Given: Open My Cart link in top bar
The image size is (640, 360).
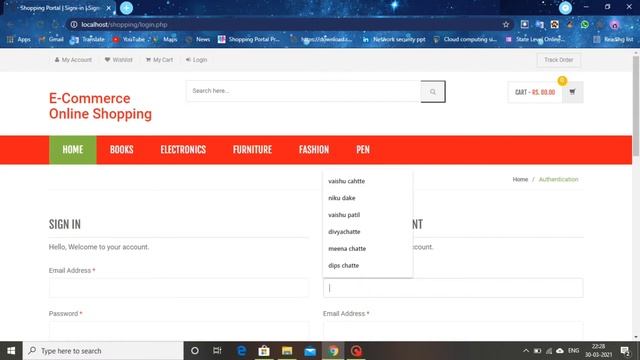Looking at the screenshot, I should [159, 60].
